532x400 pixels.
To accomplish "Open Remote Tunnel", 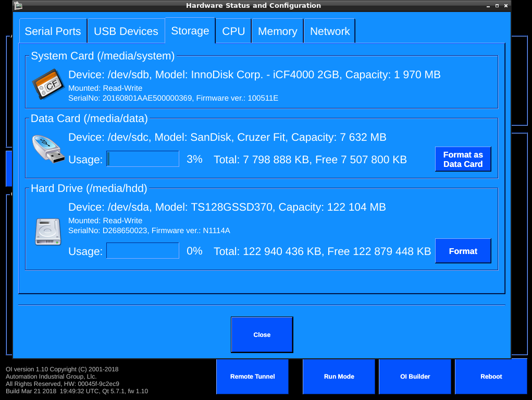I will [x=252, y=377].
